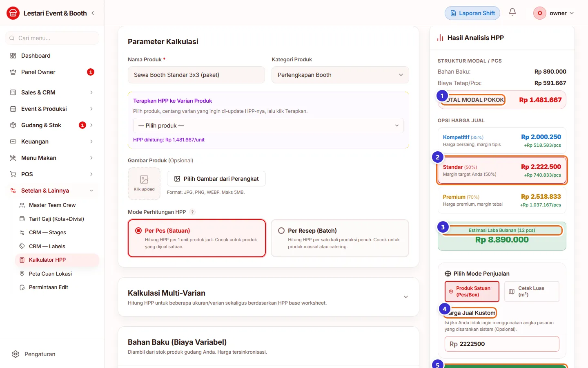The image size is (588, 368).
Task: Choose Cetak Luas (m²) sales mode
Action: tap(532, 292)
